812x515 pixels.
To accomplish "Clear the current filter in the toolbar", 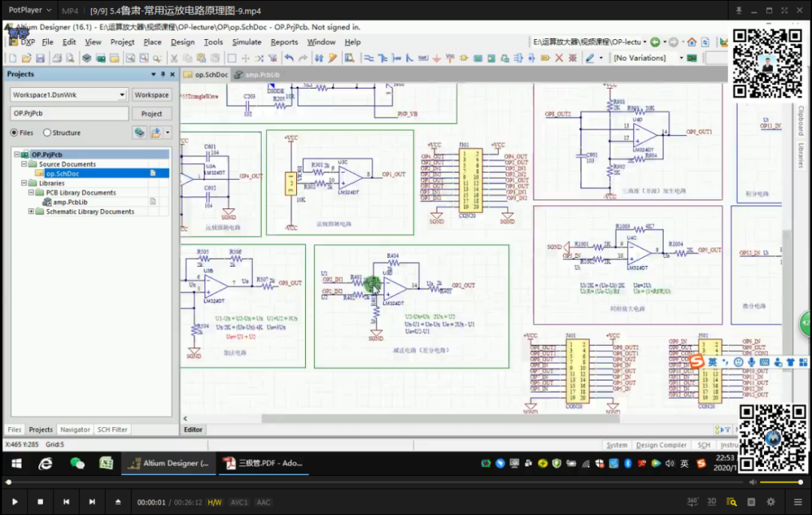I will (x=273, y=59).
